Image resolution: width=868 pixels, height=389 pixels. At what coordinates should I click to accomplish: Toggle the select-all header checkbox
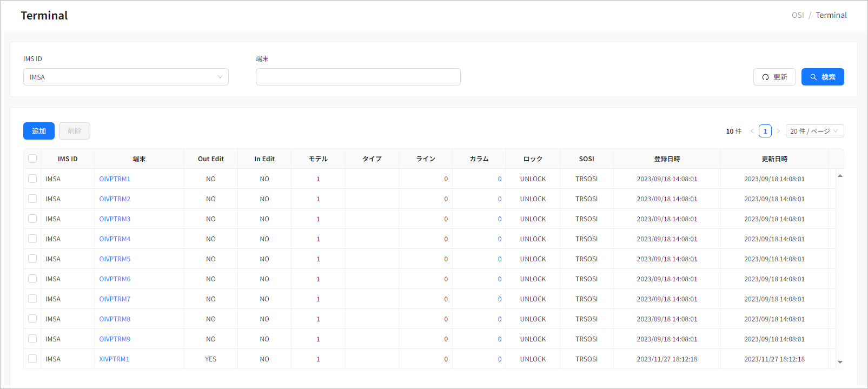pyautogui.click(x=32, y=159)
